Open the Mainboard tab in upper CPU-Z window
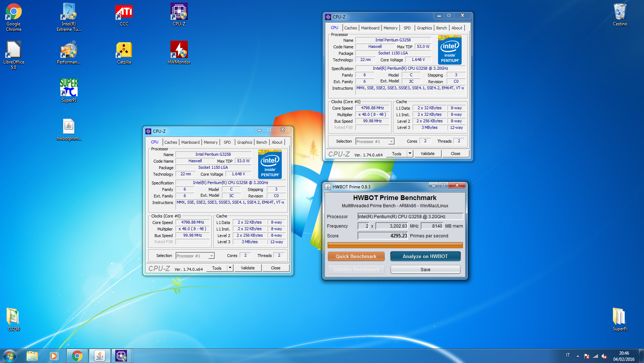This screenshot has height=363, width=644. (x=370, y=28)
